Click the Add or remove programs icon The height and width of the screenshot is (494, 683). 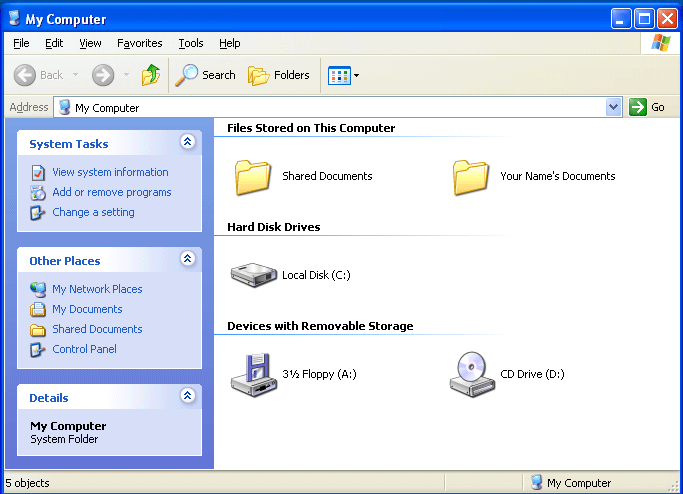tap(38, 193)
